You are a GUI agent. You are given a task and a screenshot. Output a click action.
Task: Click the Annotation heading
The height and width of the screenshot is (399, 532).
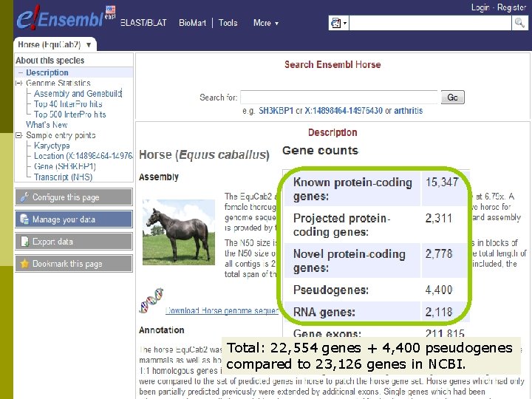162,330
